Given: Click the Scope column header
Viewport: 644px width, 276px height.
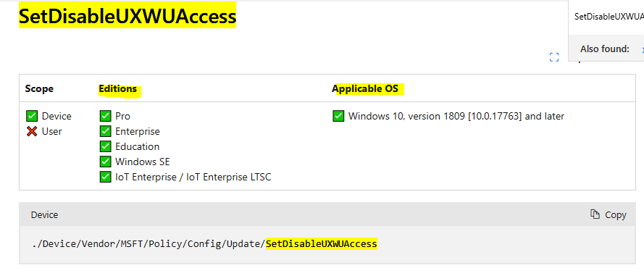Looking at the screenshot, I should [39, 88].
